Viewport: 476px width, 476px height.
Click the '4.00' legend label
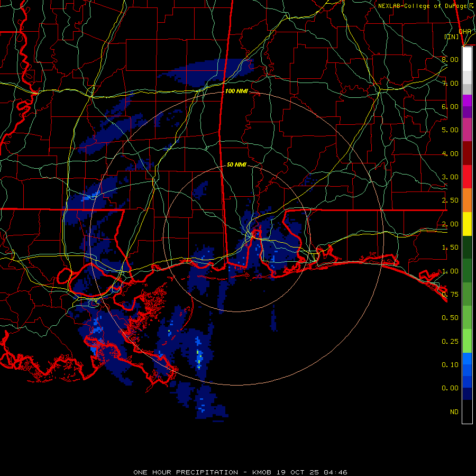tap(450, 153)
